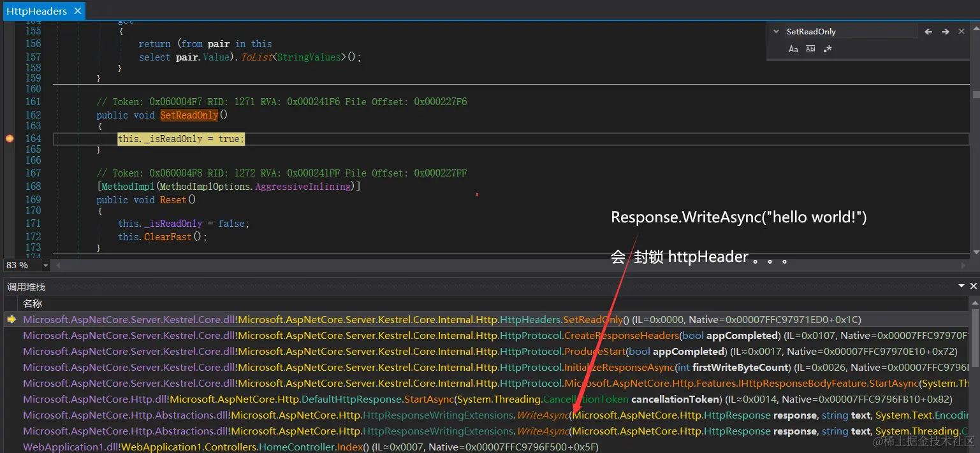Toggle the Match whole word search option

[810, 49]
